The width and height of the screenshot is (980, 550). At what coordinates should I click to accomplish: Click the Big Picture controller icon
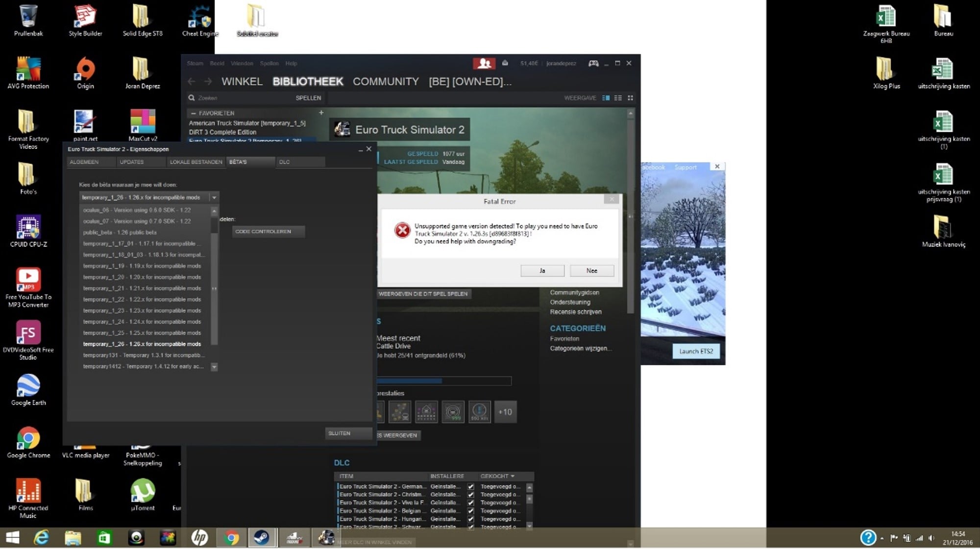[593, 63]
